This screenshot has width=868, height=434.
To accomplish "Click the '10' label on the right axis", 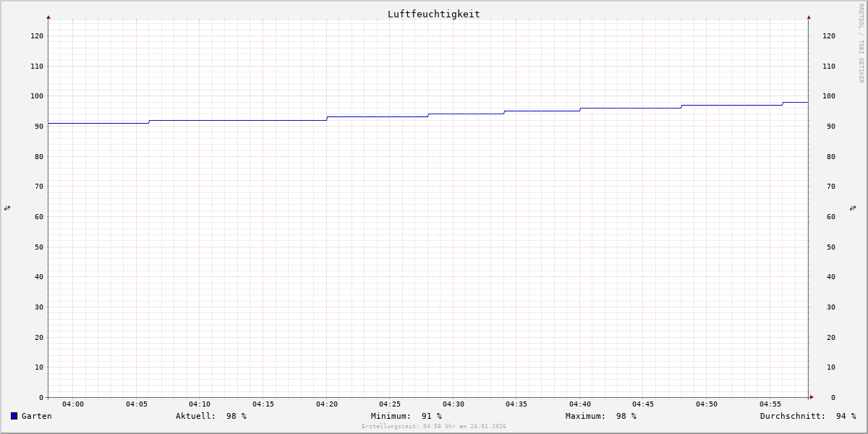I will point(831,367).
